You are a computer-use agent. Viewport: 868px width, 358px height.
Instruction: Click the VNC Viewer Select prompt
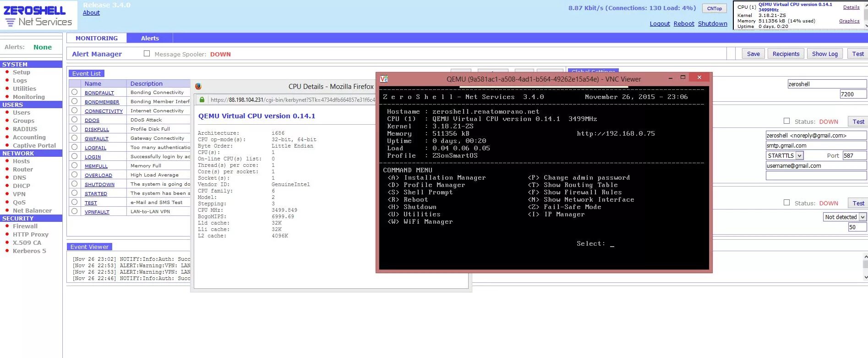click(x=595, y=243)
